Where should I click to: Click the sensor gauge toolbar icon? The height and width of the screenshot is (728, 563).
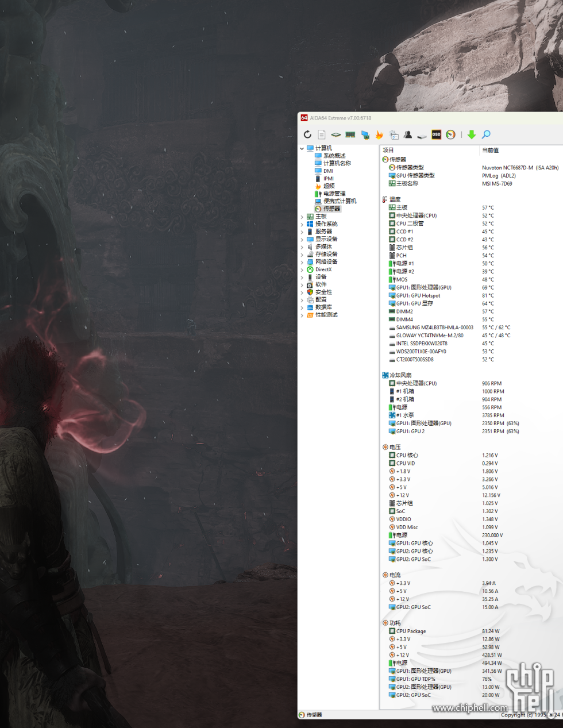point(451,134)
